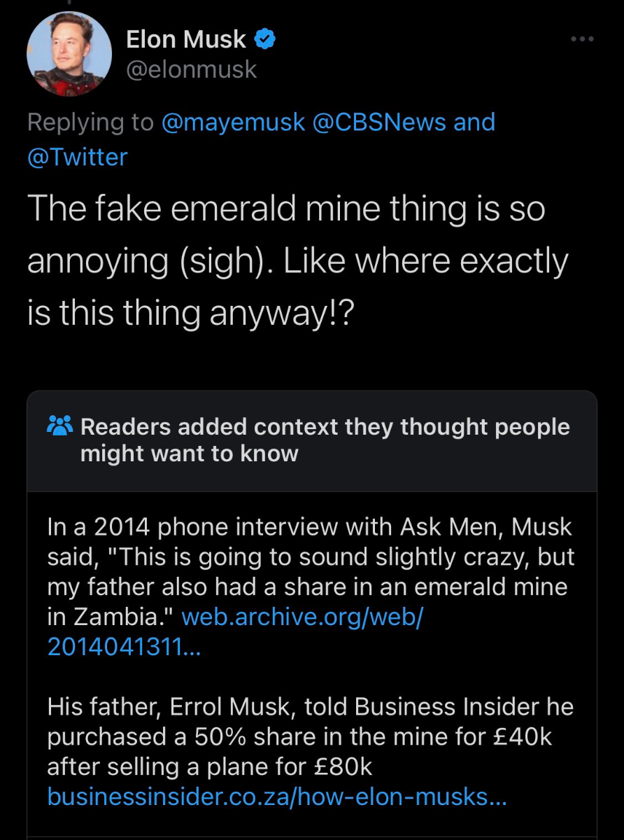This screenshot has height=840, width=624.
Task: Open the three-dot more options menu
Action: (582, 39)
